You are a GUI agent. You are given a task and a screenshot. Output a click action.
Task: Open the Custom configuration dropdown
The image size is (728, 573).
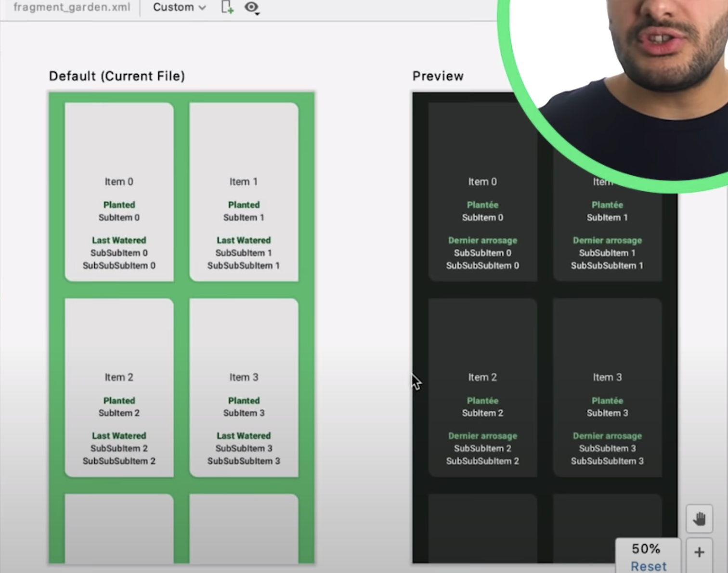point(178,7)
